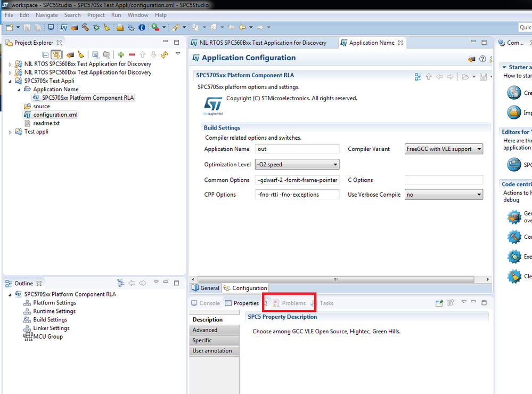Click the open folder icon in component header

pos(465,77)
